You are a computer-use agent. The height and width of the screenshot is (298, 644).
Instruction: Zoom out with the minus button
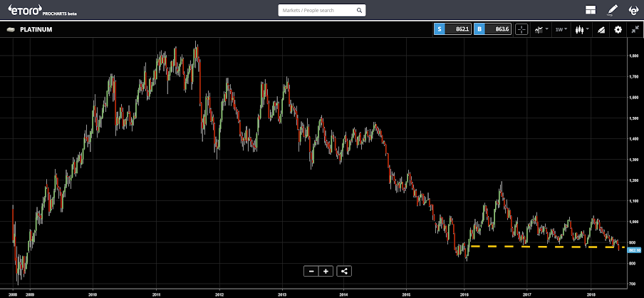coord(311,272)
